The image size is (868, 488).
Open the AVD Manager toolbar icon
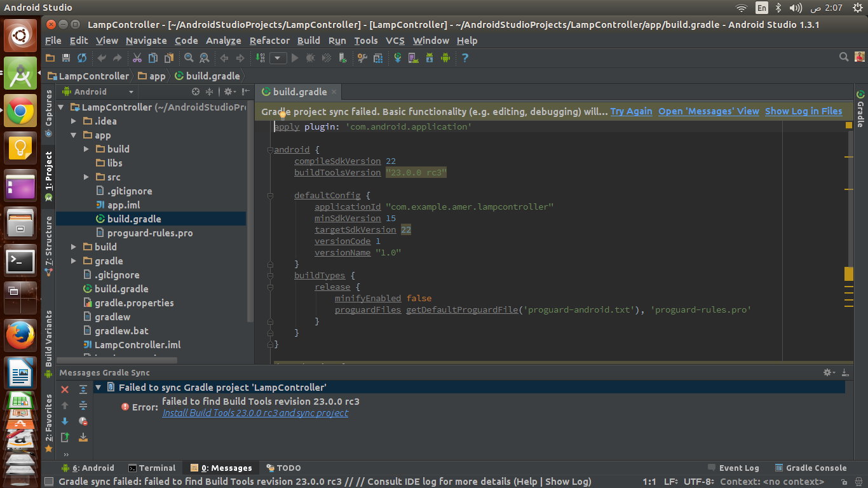tap(413, 58)
